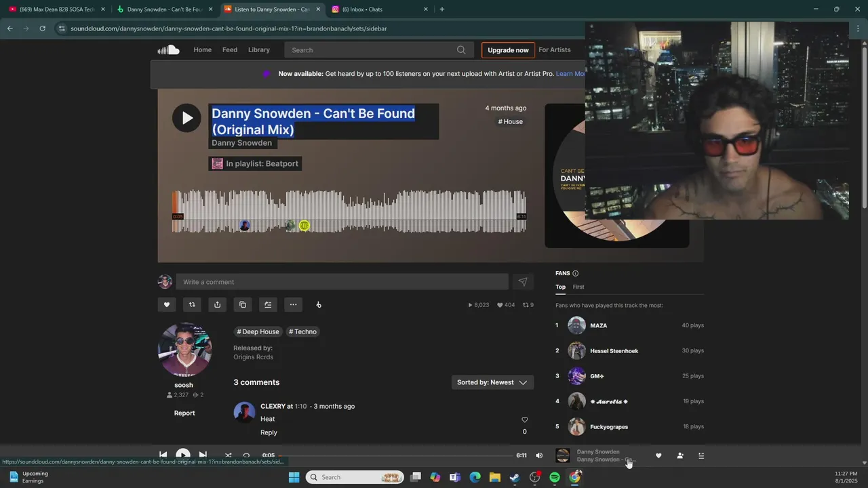Copy the track link icon
This screenshot has height=488, width=868.
(x=243, y=304)
